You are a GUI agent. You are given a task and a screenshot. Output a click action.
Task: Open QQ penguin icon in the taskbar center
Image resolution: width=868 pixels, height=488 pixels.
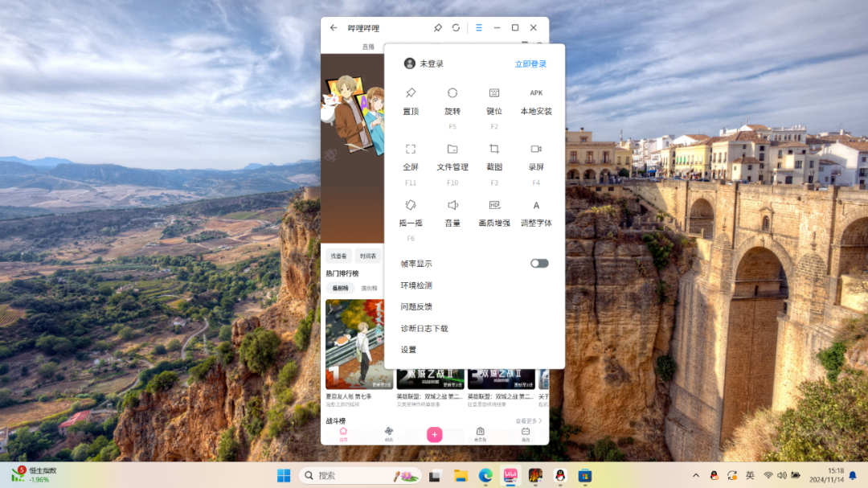pyautogui.click(x=560, y=475)
